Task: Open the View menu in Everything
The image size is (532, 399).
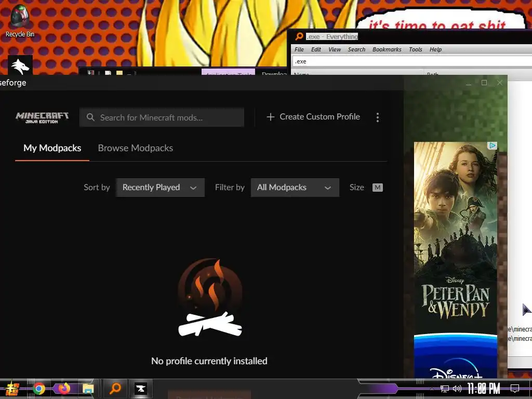Action: point(334,49)
